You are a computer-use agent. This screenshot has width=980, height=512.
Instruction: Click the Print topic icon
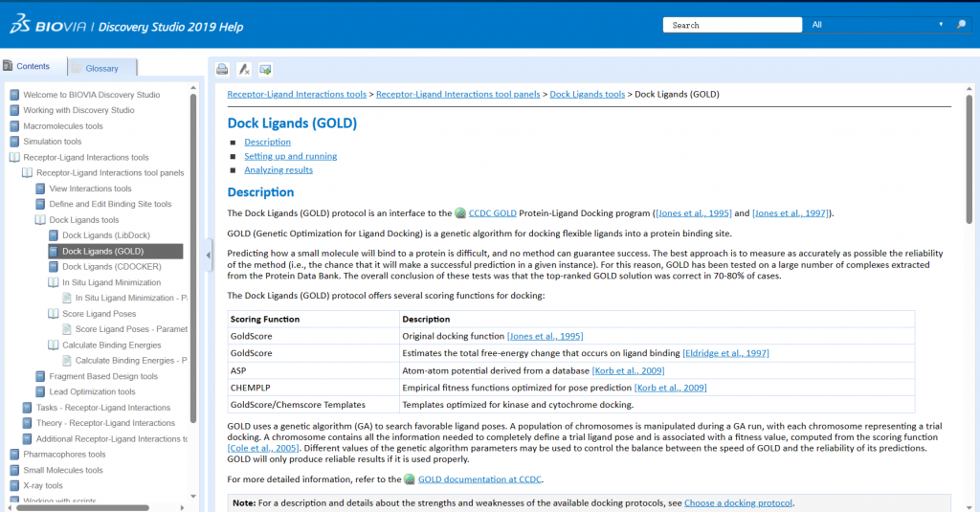click(x=222, y=69)
